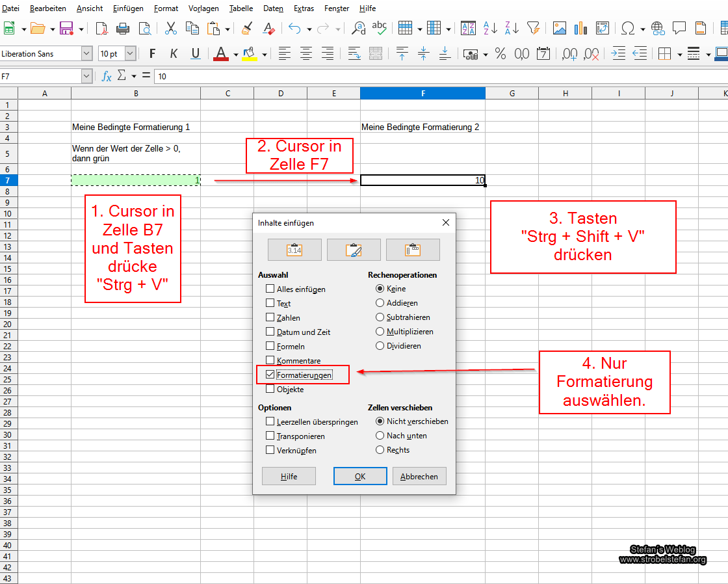
Task: Click the Hilfe button
Action: point(289,476)
